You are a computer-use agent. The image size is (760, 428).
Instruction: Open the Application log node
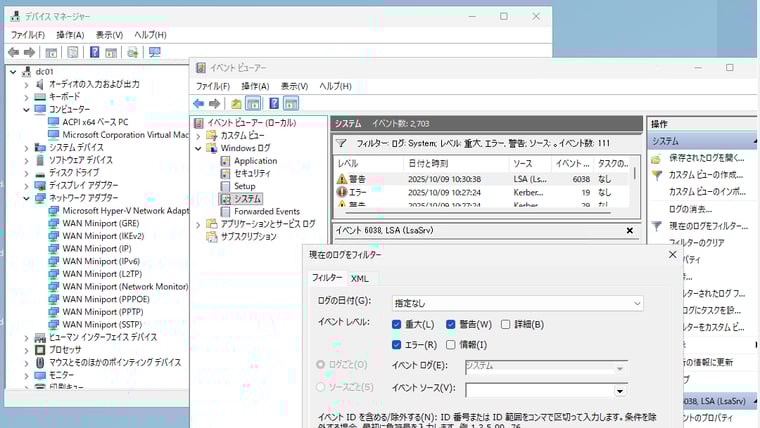click(254, 160)
